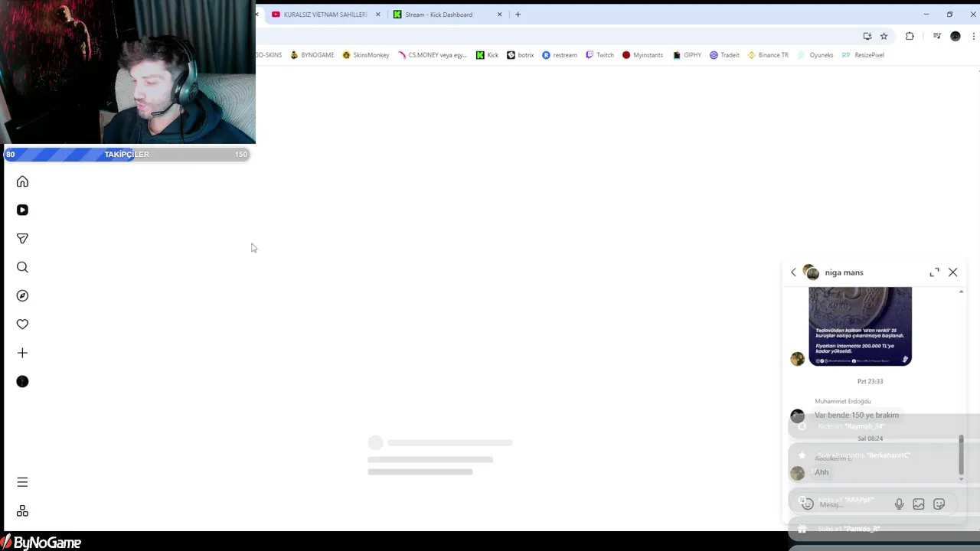Open a new browser tab
Viewport: 980px width, 551px height.
518,15
